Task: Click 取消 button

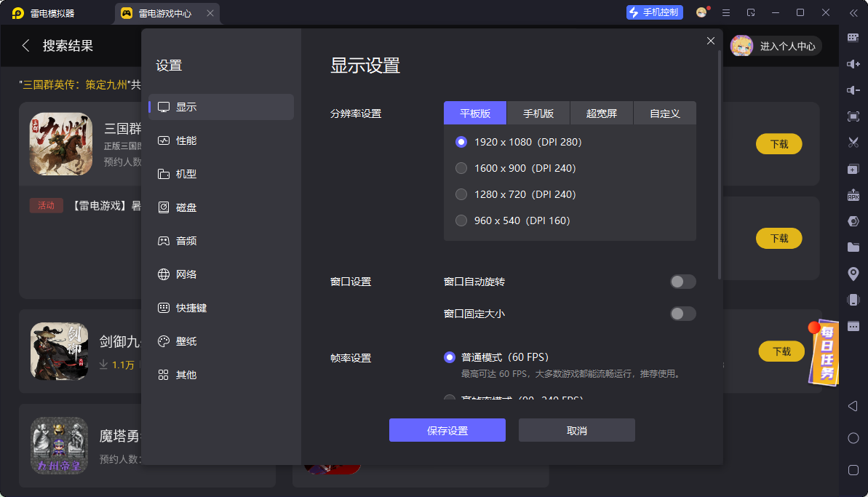Action: [577, 430]
